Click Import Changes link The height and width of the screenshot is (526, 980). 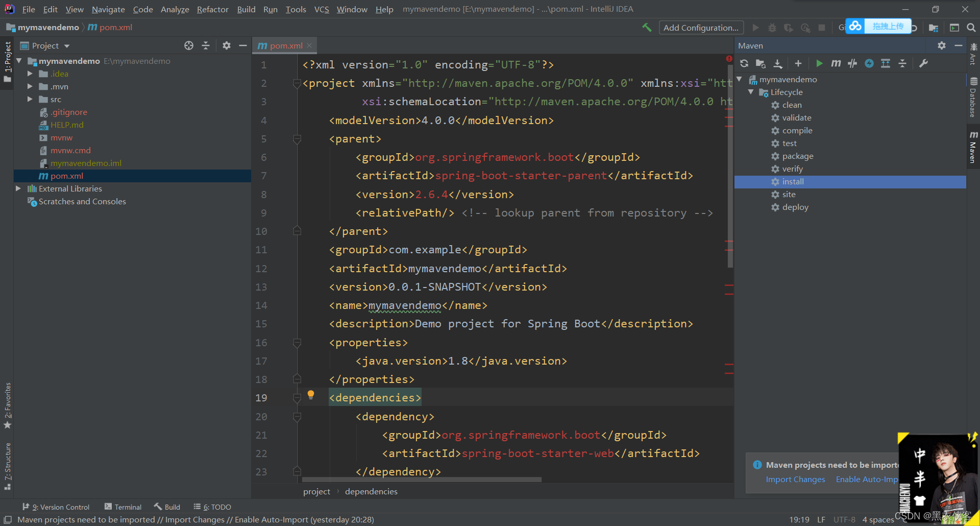tap(795, 479)
